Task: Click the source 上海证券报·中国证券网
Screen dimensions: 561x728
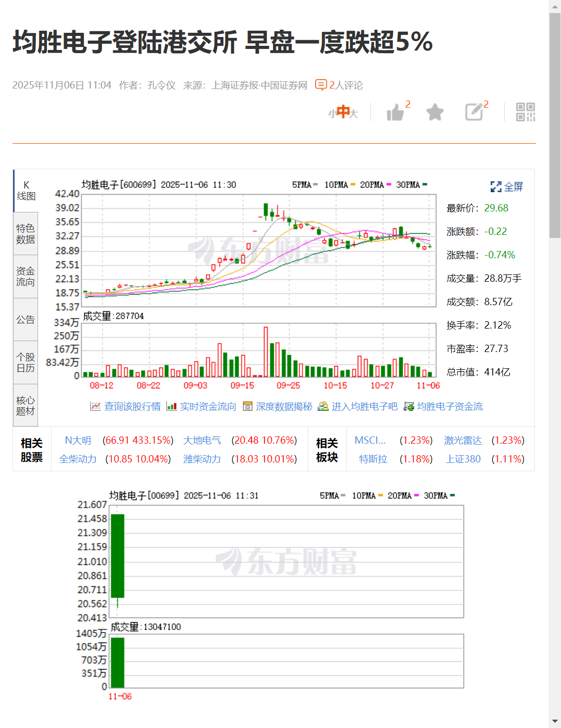Action: [259, 85]
